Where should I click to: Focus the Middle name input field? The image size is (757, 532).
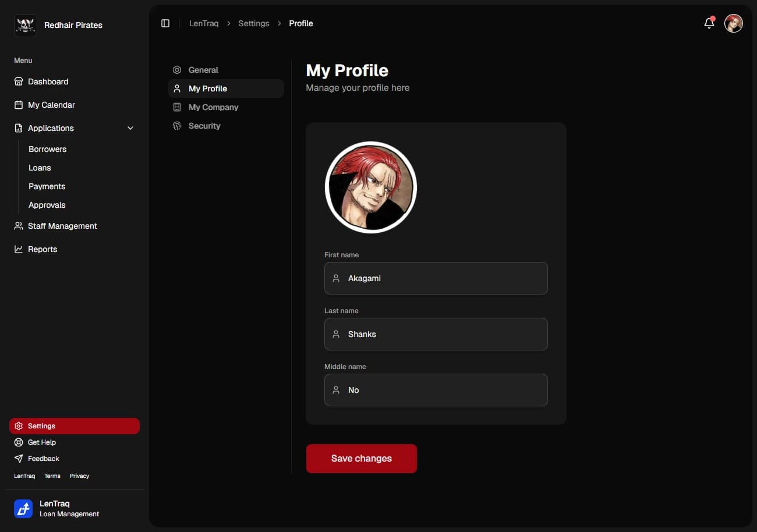(x=436, y=390)
